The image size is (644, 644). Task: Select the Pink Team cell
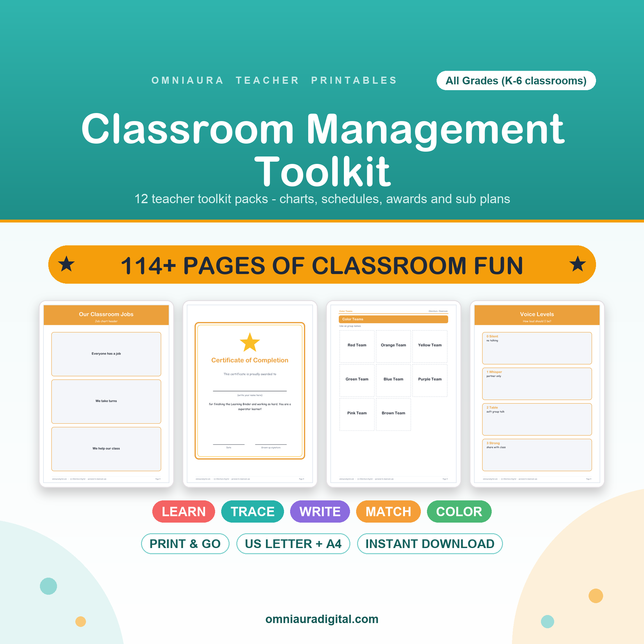(x=357, y=414)
